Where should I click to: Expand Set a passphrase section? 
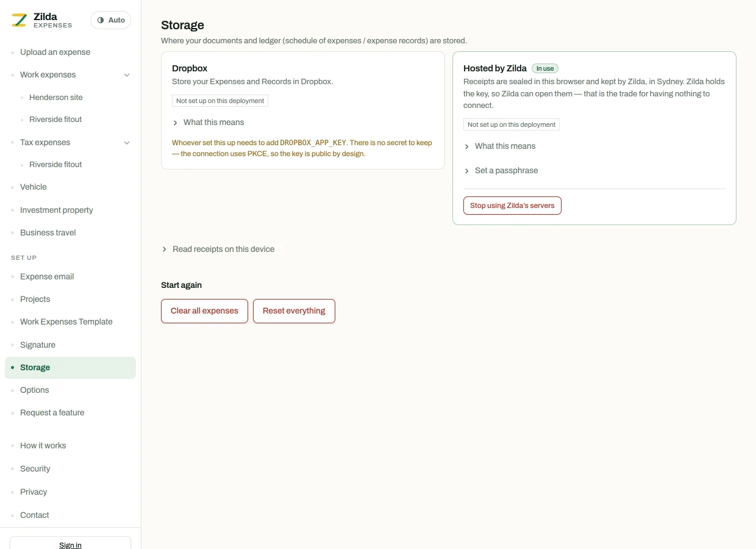pos(501,171)
